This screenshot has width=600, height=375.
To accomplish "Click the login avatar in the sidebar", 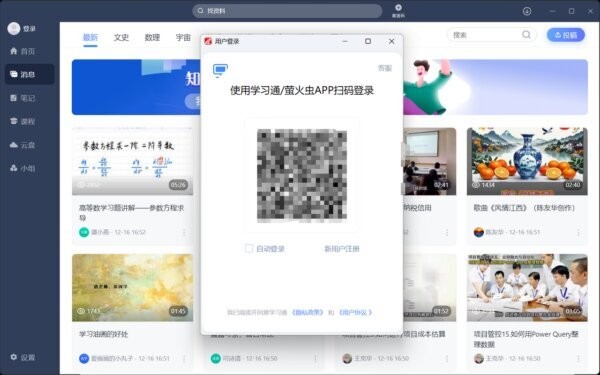I will [x=14, y=29].
